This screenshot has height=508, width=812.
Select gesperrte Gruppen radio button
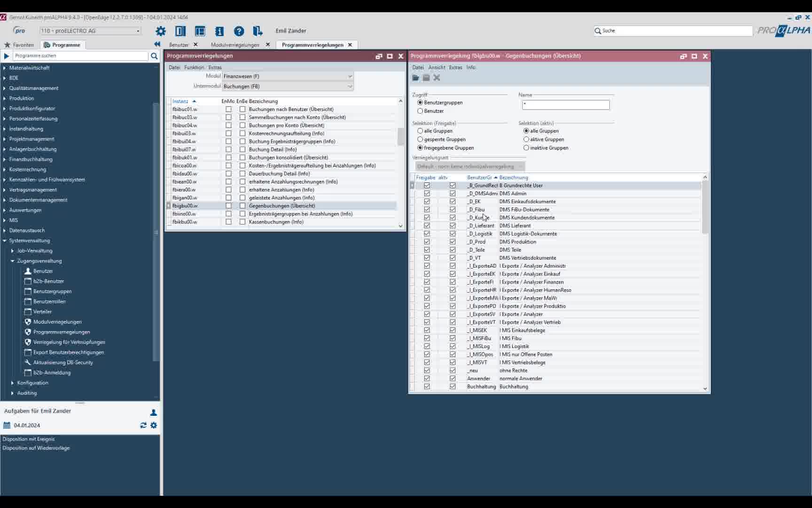click(420, 139)
